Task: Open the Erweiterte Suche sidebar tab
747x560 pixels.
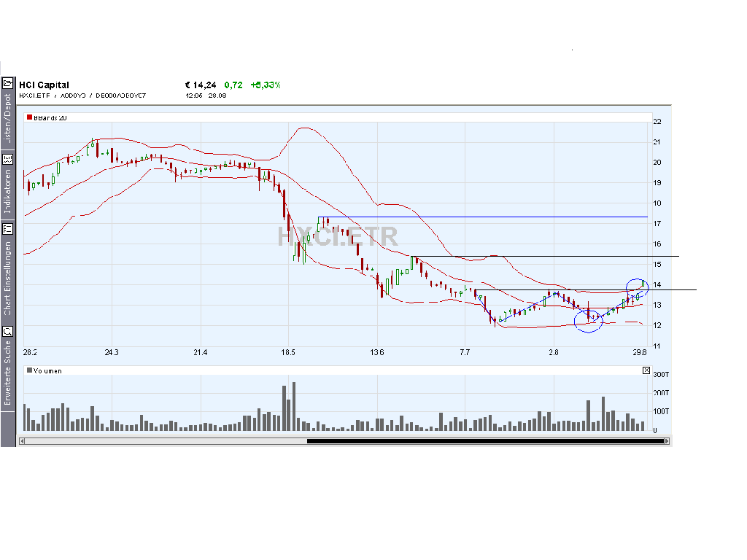Action: tap(8, 373)
